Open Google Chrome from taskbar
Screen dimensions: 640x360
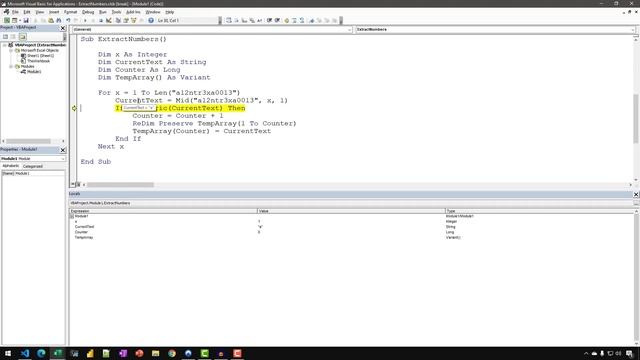click(172, 353)
